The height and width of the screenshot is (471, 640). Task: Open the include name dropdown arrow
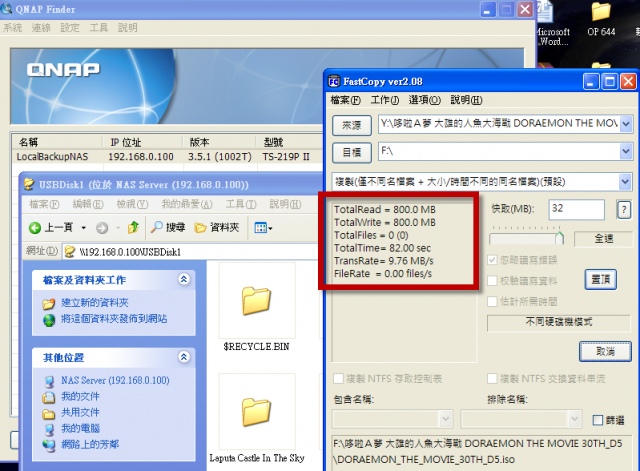coord(446,419)
